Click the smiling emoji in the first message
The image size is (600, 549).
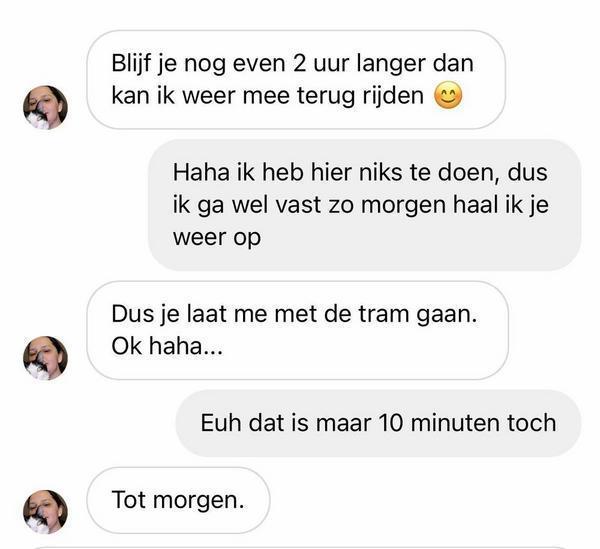448,96
